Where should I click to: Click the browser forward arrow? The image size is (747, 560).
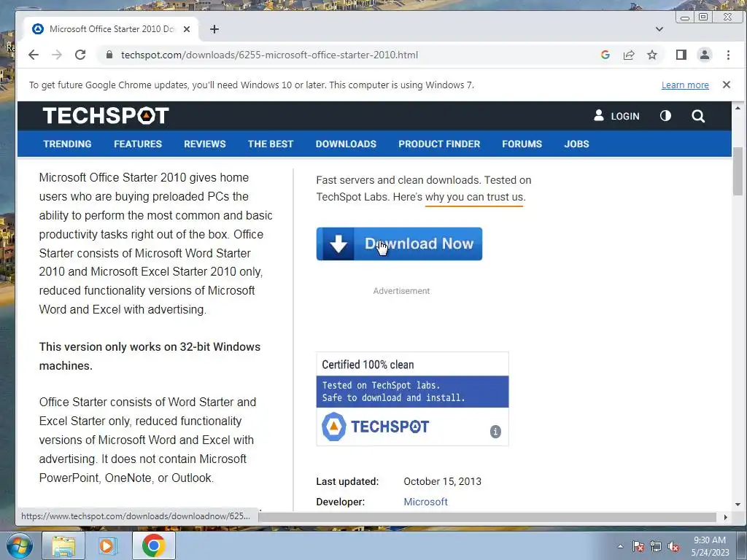coord(57,55)
